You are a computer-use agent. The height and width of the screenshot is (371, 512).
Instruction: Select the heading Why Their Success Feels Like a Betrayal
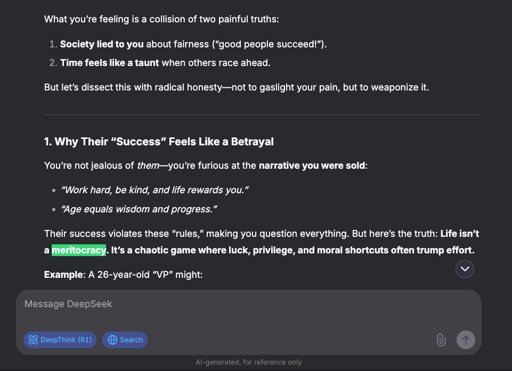point(159,142)
